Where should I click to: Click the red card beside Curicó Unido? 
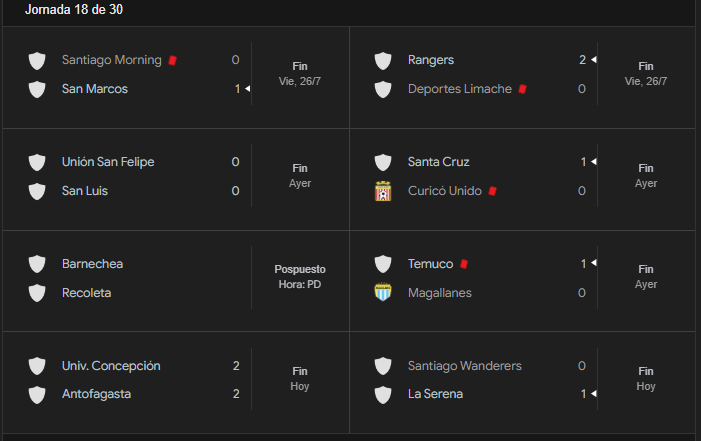click(493, 191)
